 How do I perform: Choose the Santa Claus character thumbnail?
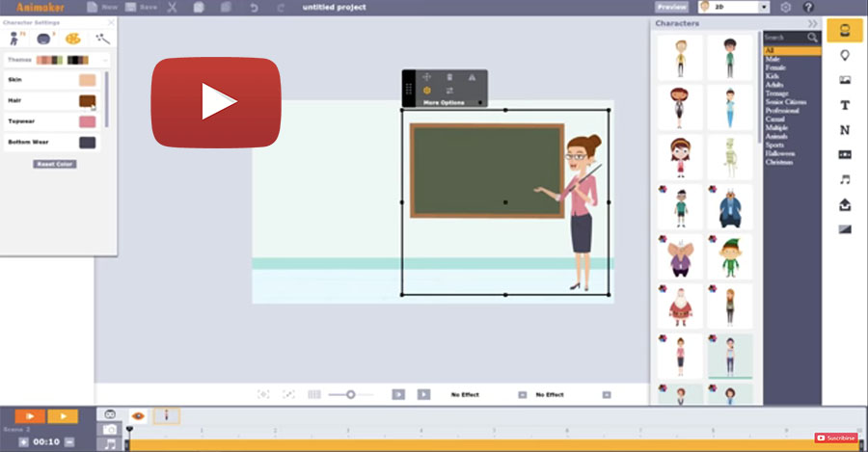pos(680,306)
